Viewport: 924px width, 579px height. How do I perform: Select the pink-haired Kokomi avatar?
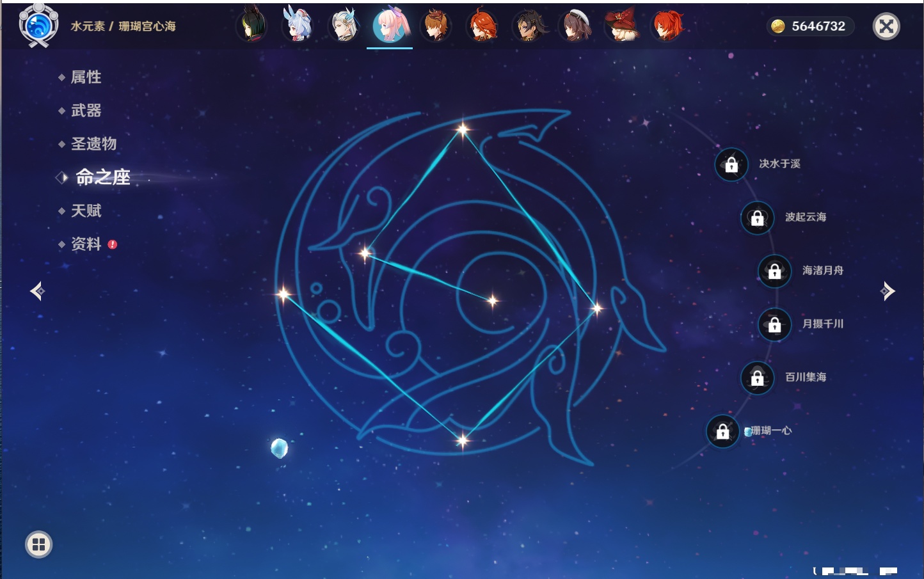(390, 26)
